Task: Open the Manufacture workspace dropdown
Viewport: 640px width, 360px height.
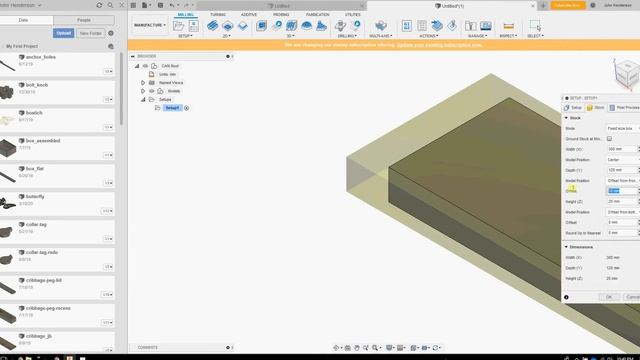Action: click(x=150, y=25)
